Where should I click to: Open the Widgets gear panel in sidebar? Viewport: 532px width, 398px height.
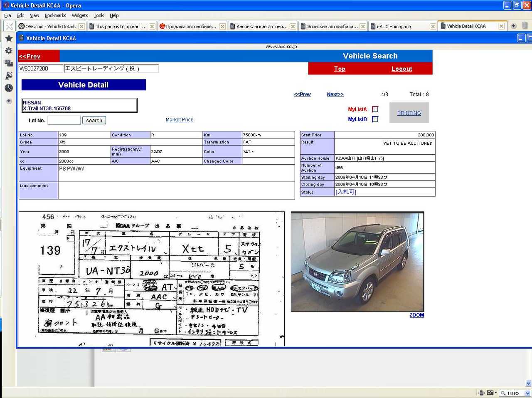pyautogui.click(x=8, y=51)
